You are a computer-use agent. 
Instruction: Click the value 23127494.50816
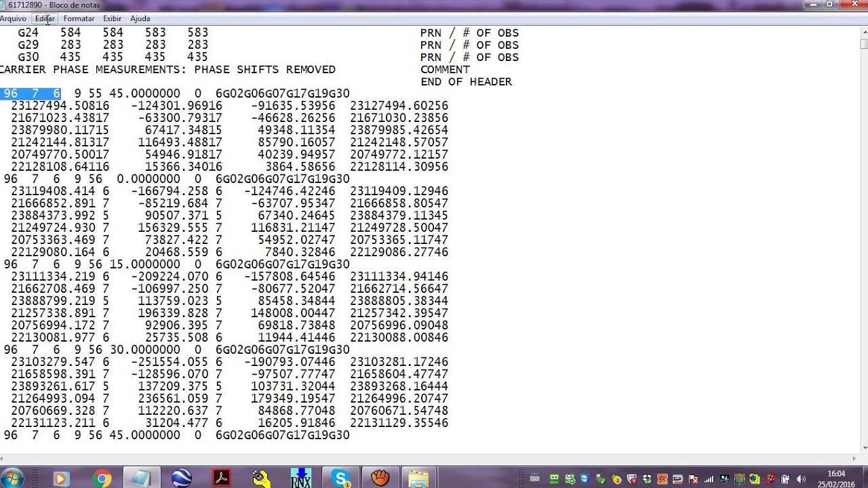(60, 106)
